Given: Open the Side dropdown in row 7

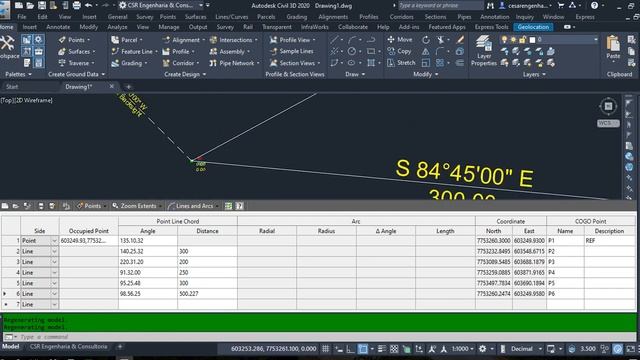Looking at the screenshot, I should pos(54,304).
